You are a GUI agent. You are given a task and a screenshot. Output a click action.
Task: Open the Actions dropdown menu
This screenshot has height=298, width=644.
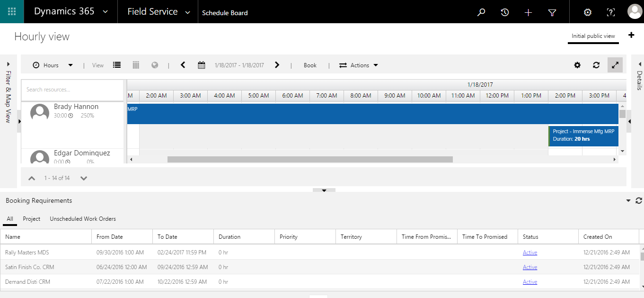coord(359,65)
